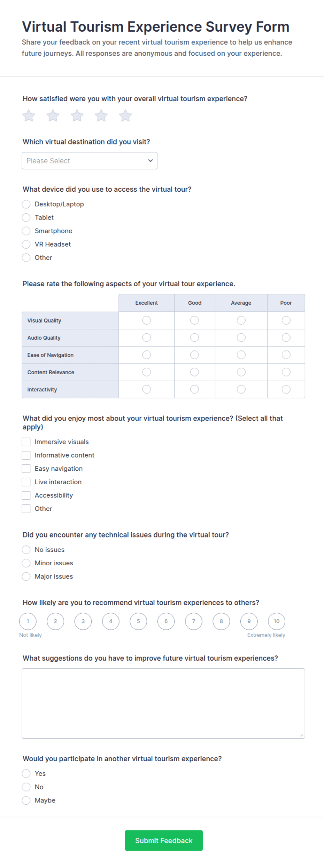Rate satisfaction with the first star

coord(29,116)
